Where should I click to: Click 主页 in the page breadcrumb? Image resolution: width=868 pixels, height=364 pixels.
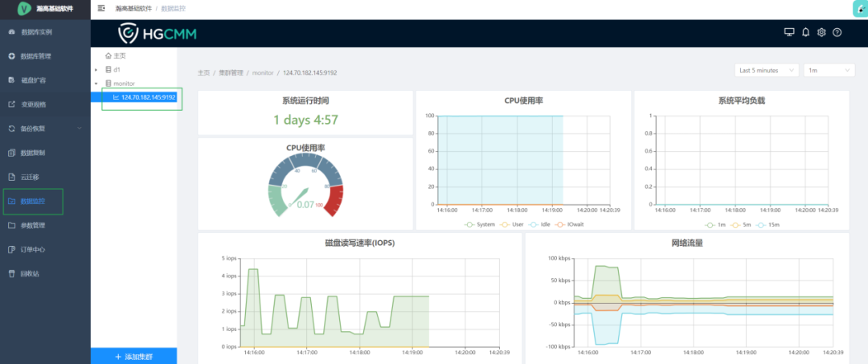click(203, 72)
